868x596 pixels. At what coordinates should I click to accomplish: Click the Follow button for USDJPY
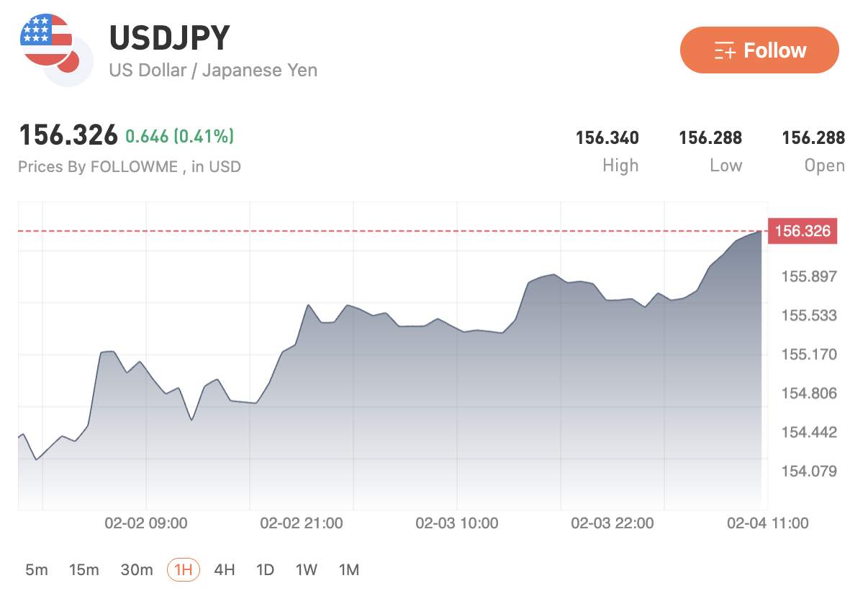[x=759, y=50]
